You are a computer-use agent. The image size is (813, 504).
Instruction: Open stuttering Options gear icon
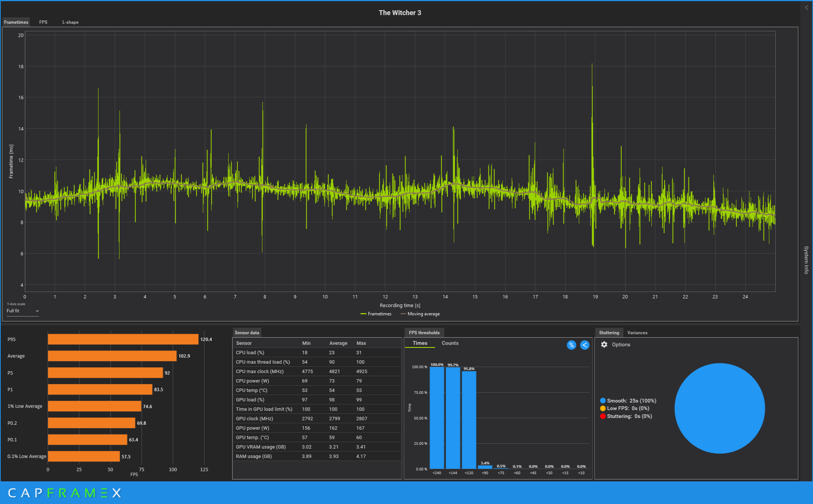tap(604, 344)
